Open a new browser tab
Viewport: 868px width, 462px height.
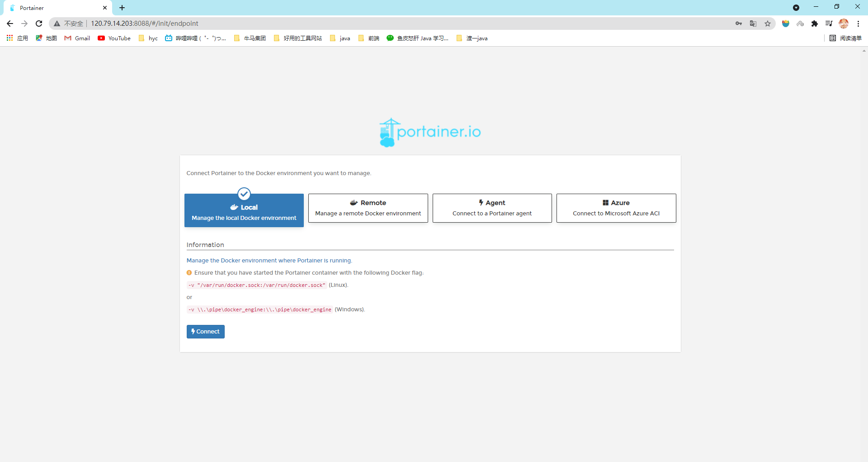click(x=122, y=8)
